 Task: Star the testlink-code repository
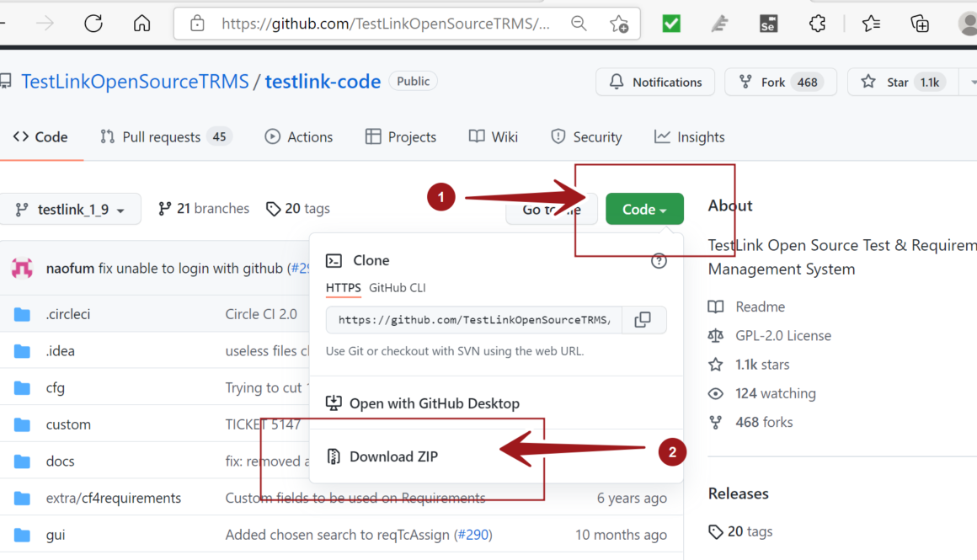click(x=887, y=83)
